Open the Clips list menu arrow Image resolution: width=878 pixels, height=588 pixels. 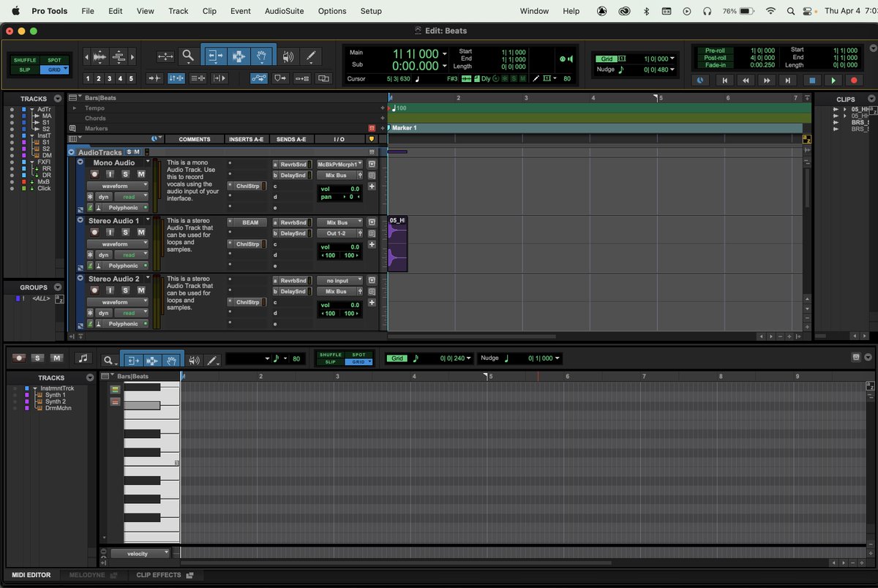click(871, 99)
